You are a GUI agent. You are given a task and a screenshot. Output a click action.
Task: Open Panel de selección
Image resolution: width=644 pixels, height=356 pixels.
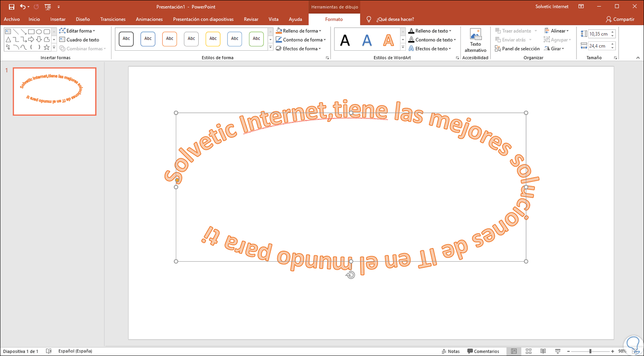pos(517,49)
